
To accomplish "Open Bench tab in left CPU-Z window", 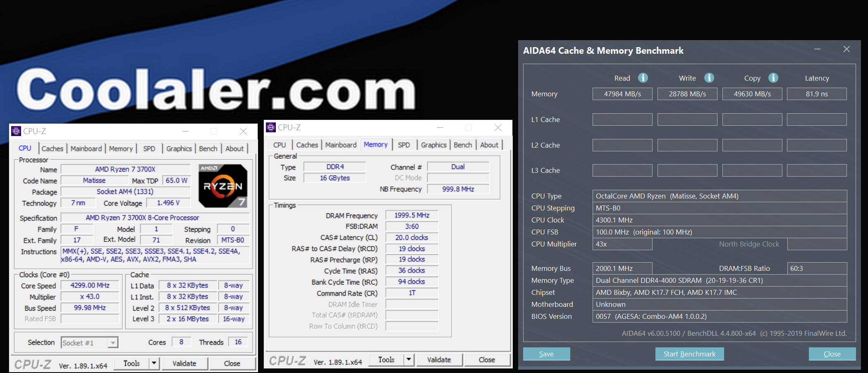I will pos(208,148).
